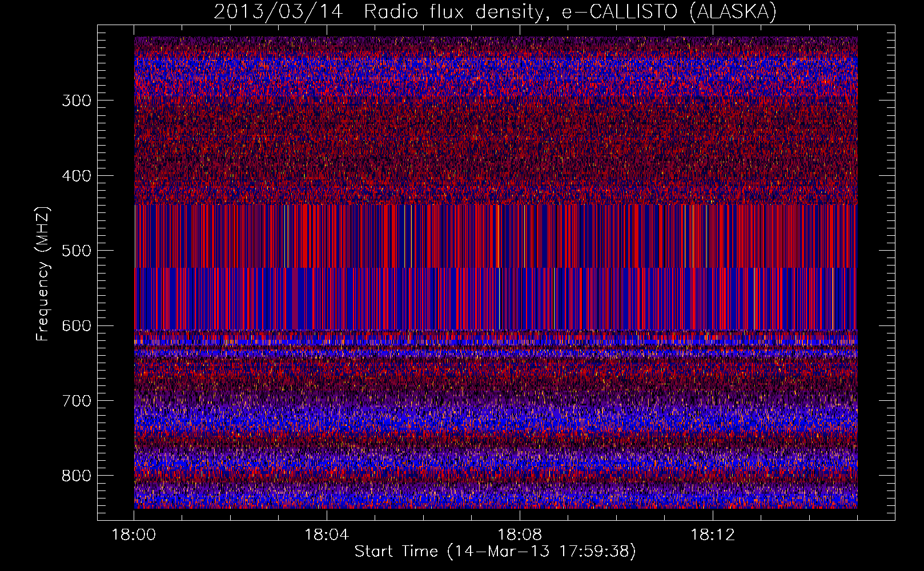Screen dimensions: 924x571
Task: Click the 'Start Time (14-Mar-13 17:59:38)' axis label
Action: point(495,552)
